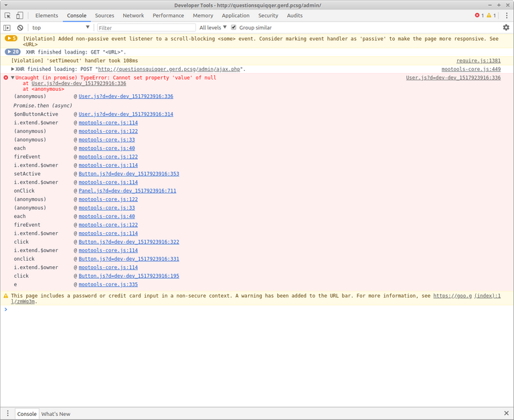Show the console sidebar icon

click(7, 28)
